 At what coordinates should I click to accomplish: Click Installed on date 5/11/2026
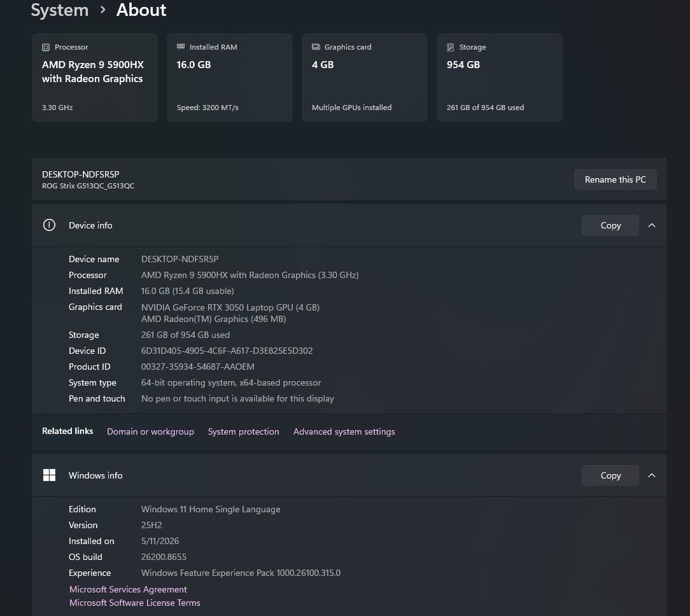160,541
